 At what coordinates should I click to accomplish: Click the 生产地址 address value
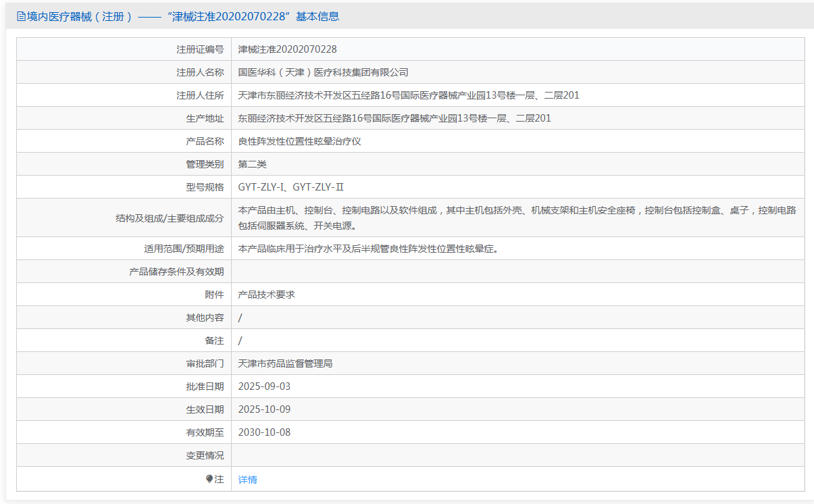click(x=394, y=118)
